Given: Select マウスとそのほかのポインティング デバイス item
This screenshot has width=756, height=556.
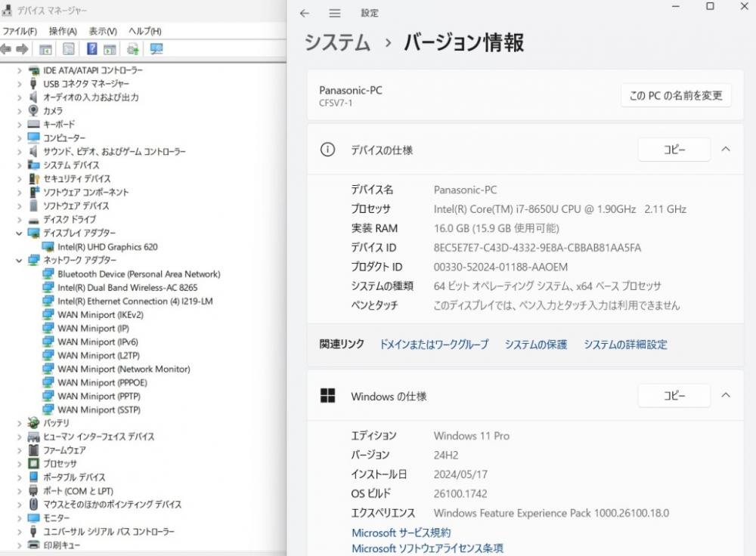Looking at the screenshot, I should [x=113, y=505].
